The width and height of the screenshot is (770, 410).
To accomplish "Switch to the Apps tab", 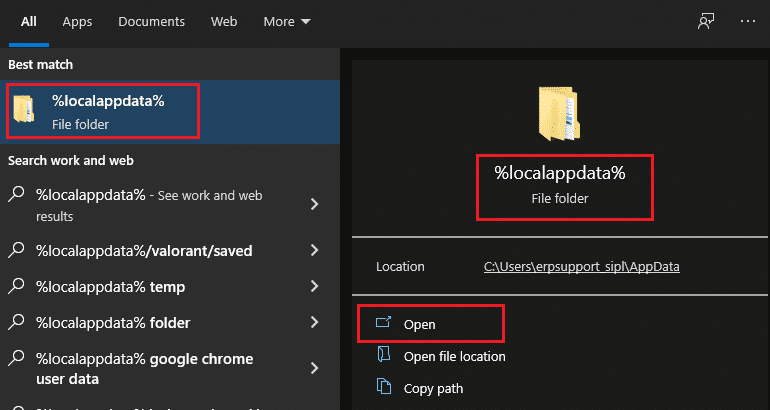I will 77,22.
